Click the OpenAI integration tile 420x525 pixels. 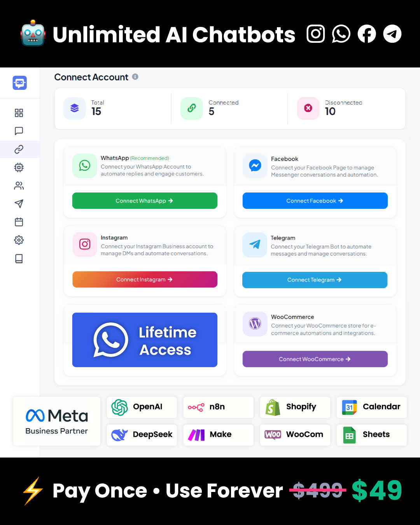click(x=142, y=407)
